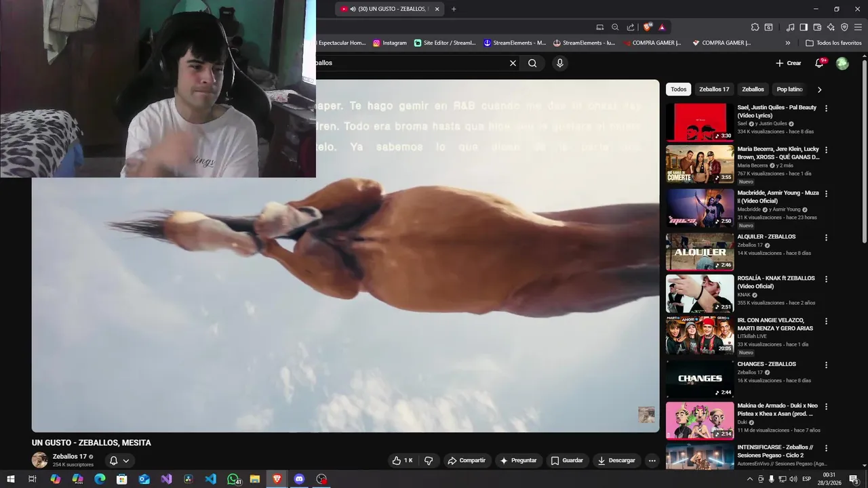This screenshot has height=488, width=868.
Task: Expand the hidden bookmarks chevron
Action: [x=787, y=43]
